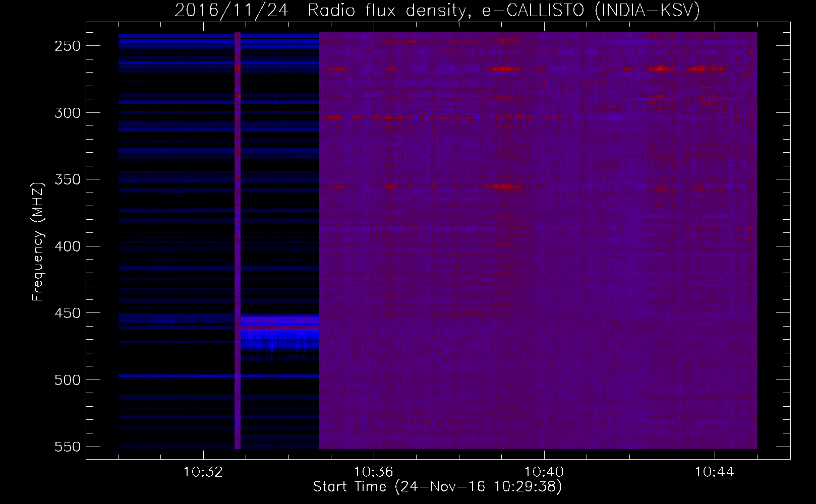
Task: Click the 350 frequency tick label
Action: (x=67, y=179)
